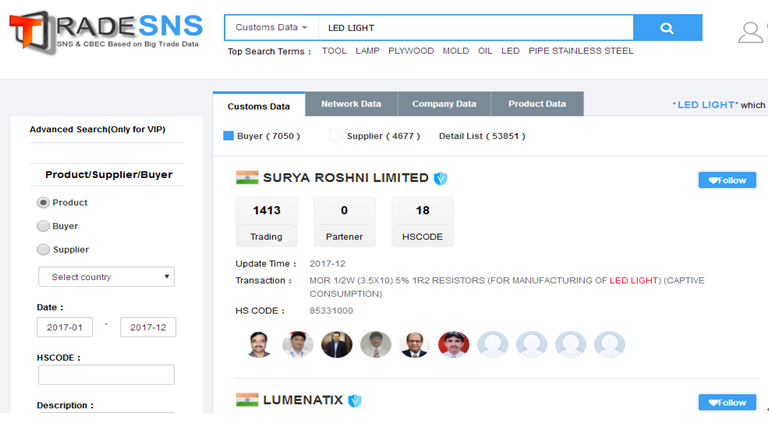Click the Advanced Search(Only for VIP) heading
Screen dimensions: 769x421
(98, 130)
